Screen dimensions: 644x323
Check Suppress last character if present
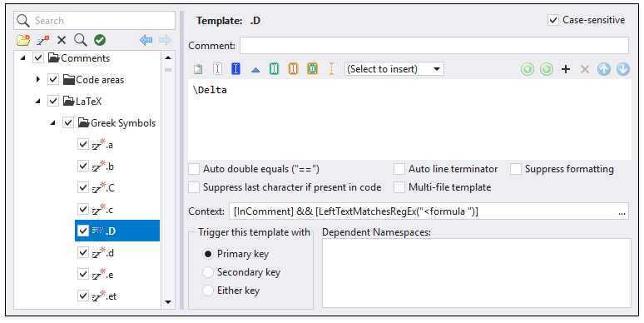(194, 187)
